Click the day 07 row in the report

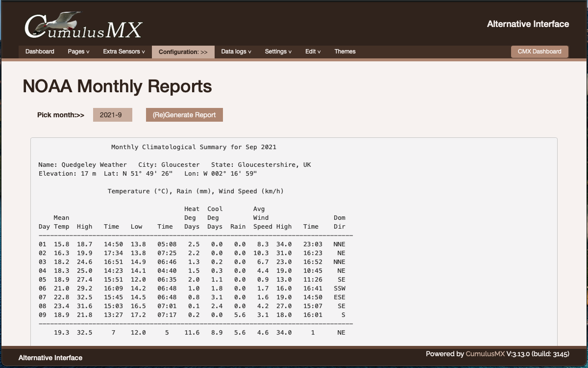(x=192, y=297)
